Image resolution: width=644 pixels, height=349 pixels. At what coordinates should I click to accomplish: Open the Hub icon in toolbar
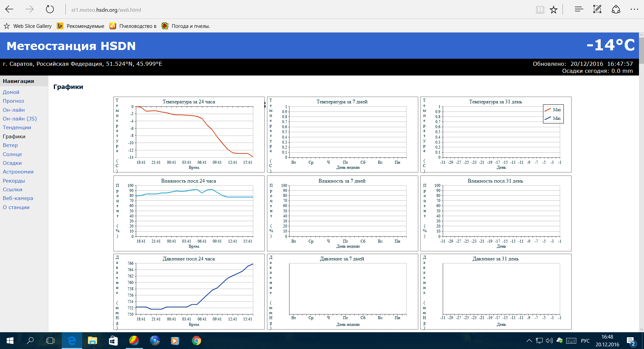coord(579,9)
